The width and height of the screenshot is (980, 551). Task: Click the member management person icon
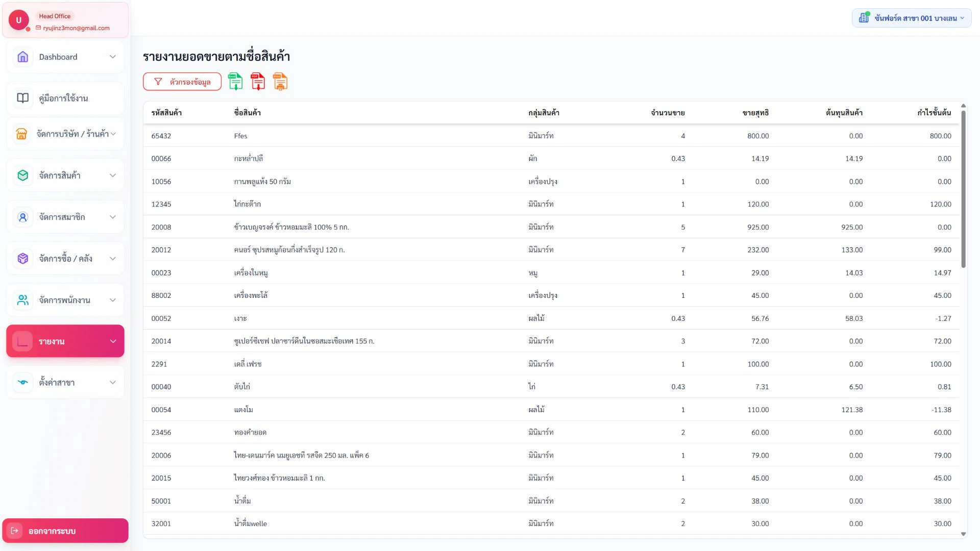click(x=23, y=217)
